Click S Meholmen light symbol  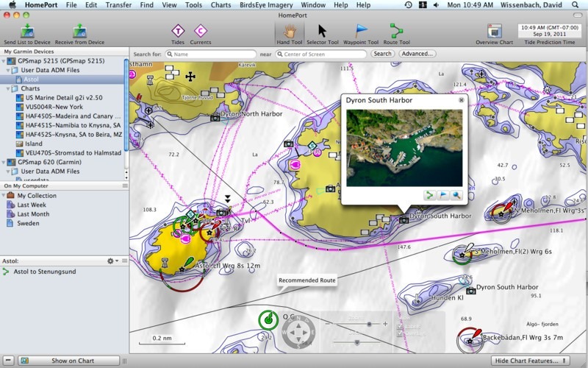(x=462, y=255)
